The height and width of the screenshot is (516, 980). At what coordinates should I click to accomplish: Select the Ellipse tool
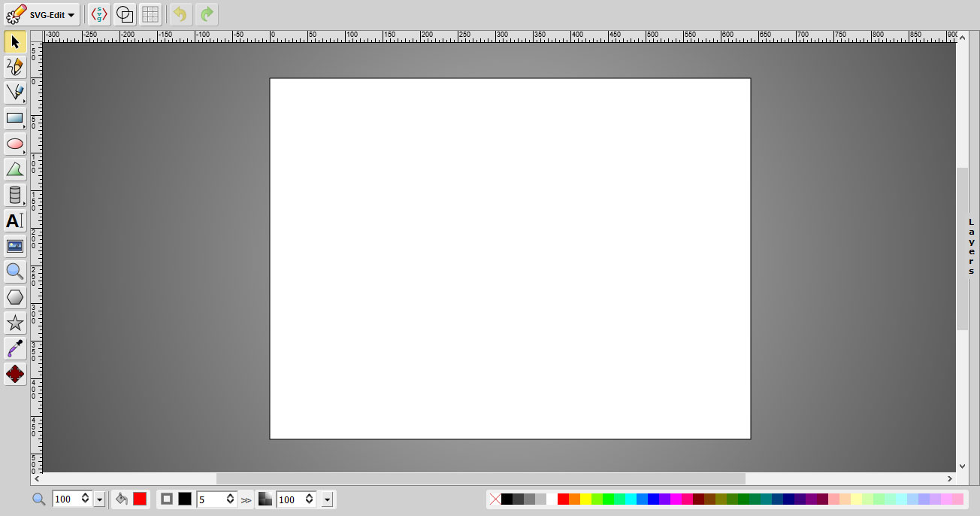[x=15, y=144]
